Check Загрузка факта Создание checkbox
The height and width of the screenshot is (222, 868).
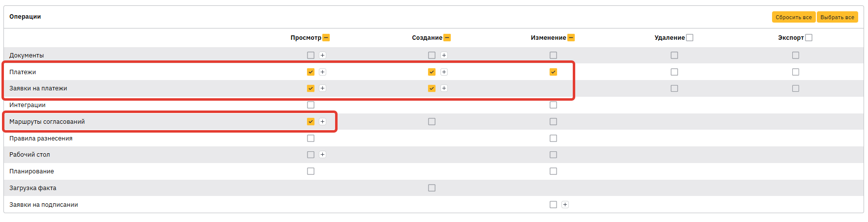tap(432, 188)
